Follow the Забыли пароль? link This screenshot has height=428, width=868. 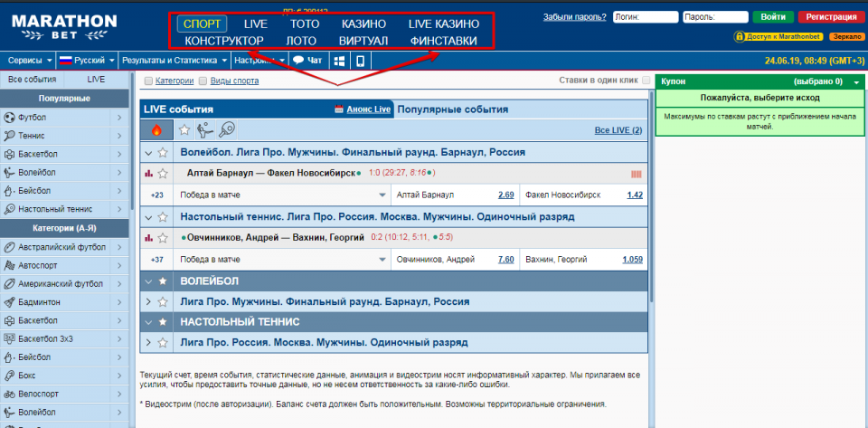click(x=574, y=17)
